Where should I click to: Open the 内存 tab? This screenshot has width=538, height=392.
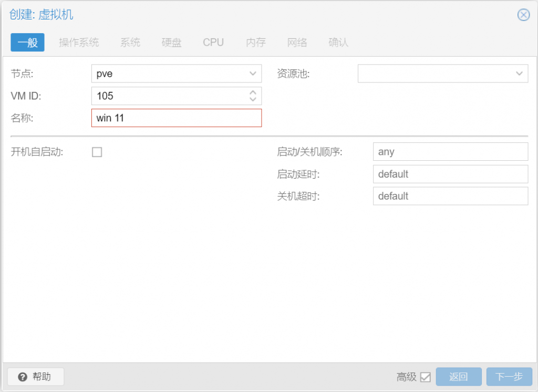(255, 42)
